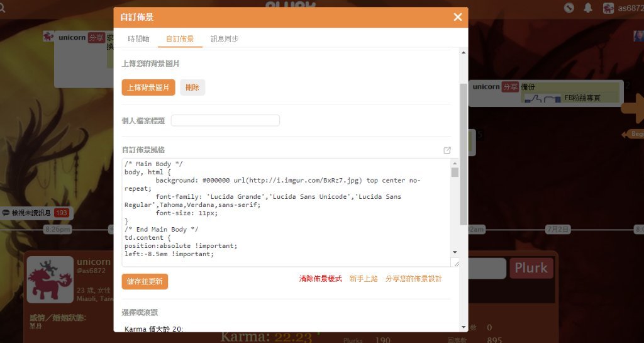Click the small unicorn avatar on timeline
Screen dimensions: 644x343
point(48,37)
